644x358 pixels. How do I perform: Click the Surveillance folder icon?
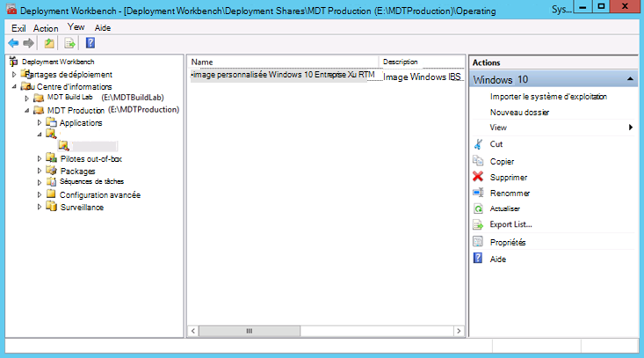pos(51,206)
